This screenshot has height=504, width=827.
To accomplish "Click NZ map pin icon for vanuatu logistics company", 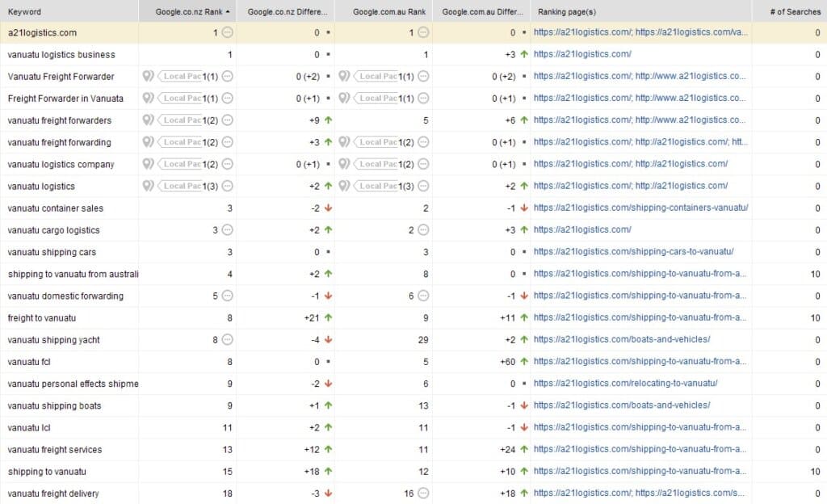I will pos(149,164).
